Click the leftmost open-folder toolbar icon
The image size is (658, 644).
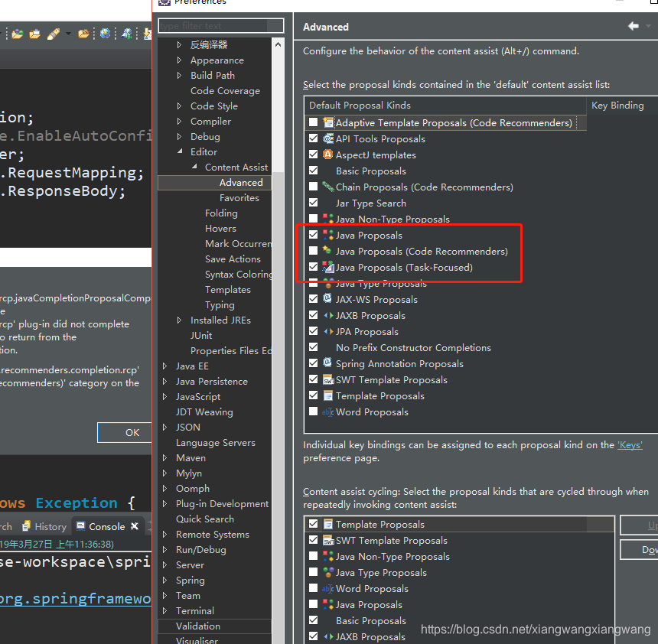click(x=17, y=33)
